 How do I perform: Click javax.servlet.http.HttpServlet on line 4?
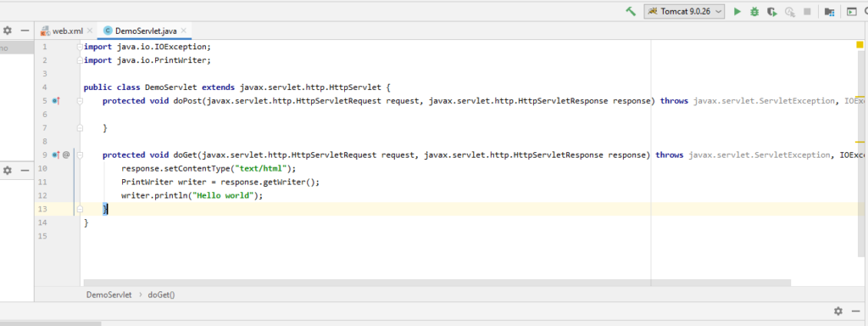(x=310, y=87)
